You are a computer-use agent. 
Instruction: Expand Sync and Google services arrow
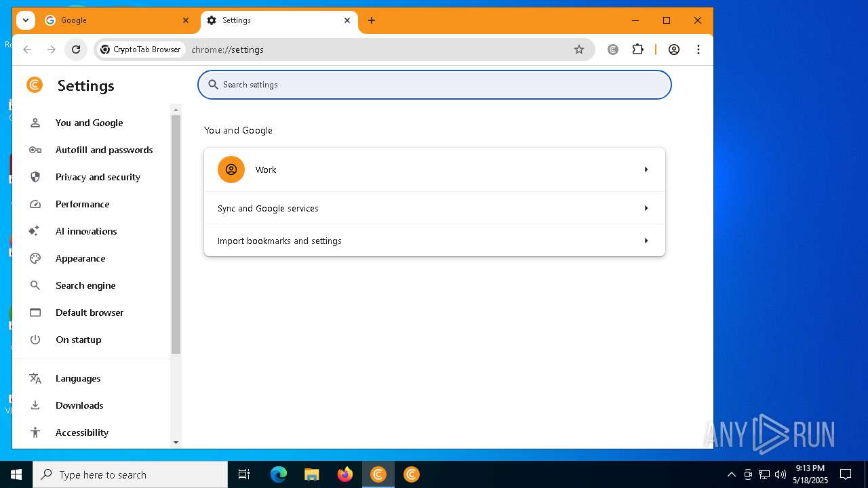(646, 208)
